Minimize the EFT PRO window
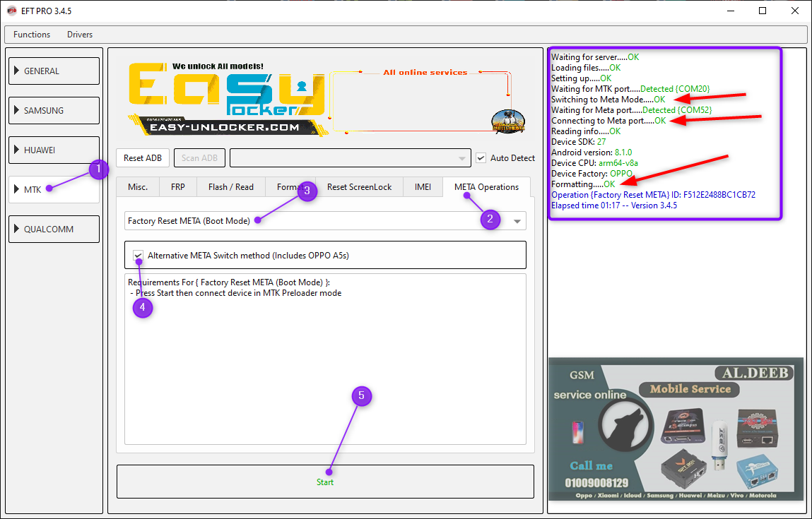 tap(730, 11)
